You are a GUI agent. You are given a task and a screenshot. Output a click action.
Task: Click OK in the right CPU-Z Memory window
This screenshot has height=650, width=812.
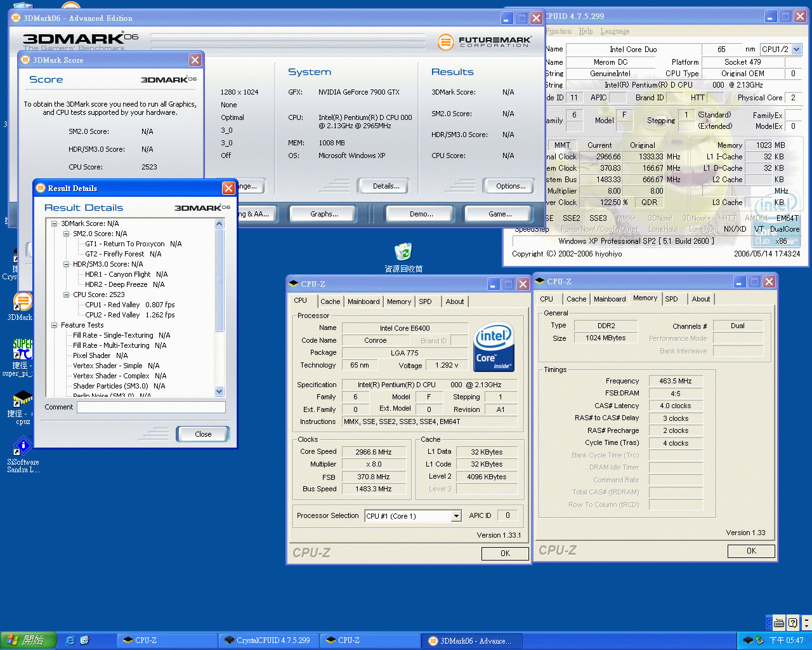click(x=751, y=551)
